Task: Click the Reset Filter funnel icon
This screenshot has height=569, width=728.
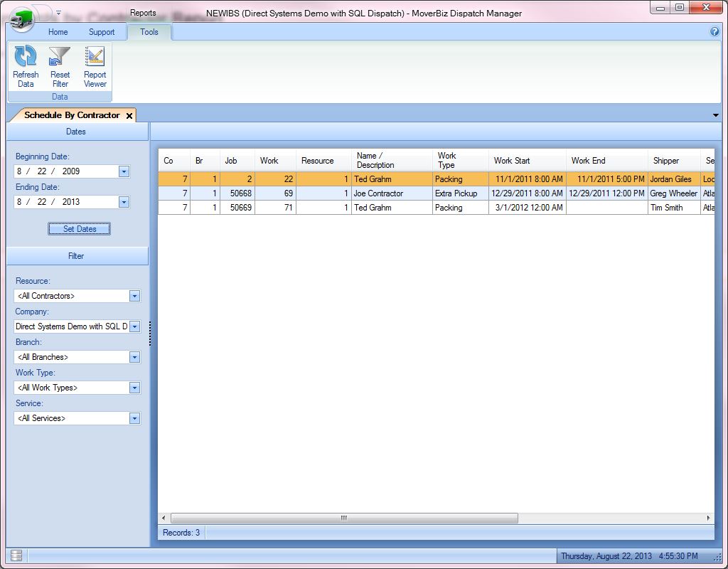Action: pyautogui.click(x=60, y=58)
